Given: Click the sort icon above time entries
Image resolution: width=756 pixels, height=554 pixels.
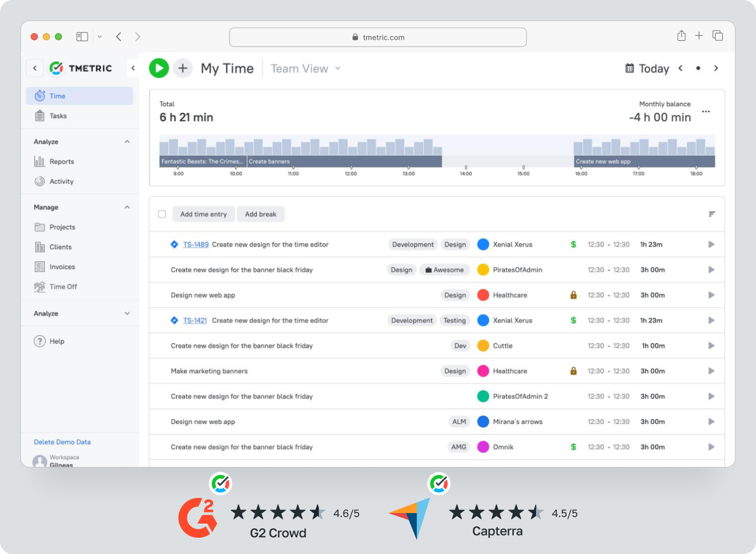Looking at the screenshot, I should tap(711, 214).
